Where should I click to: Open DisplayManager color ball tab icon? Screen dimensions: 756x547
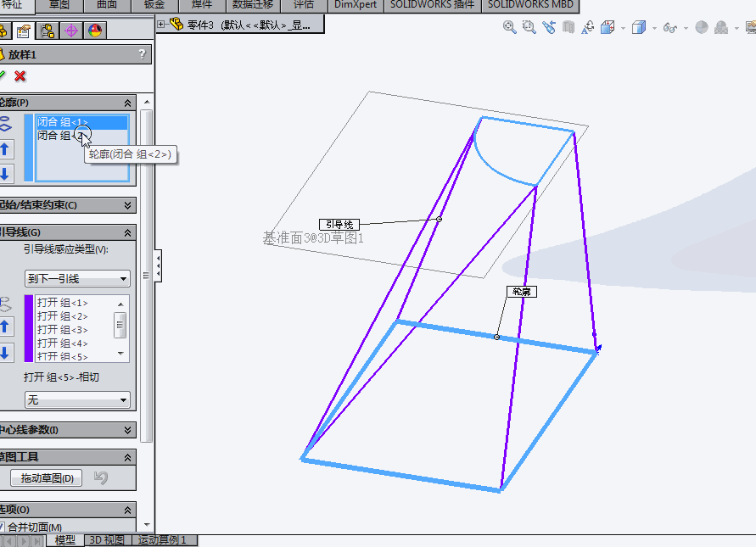95,31
